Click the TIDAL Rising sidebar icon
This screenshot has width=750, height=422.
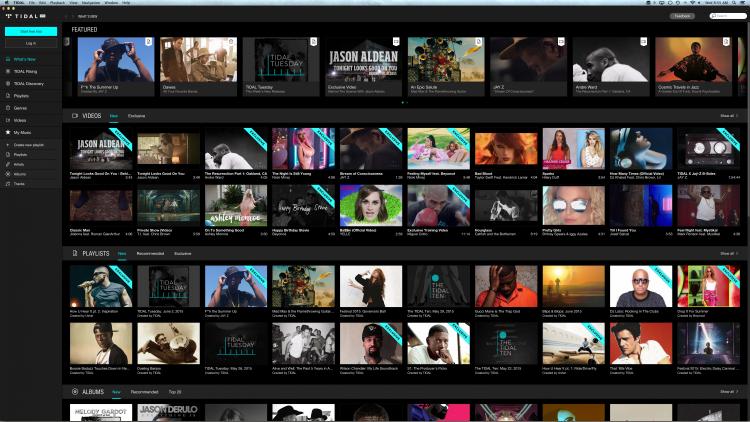click(8, 71)
